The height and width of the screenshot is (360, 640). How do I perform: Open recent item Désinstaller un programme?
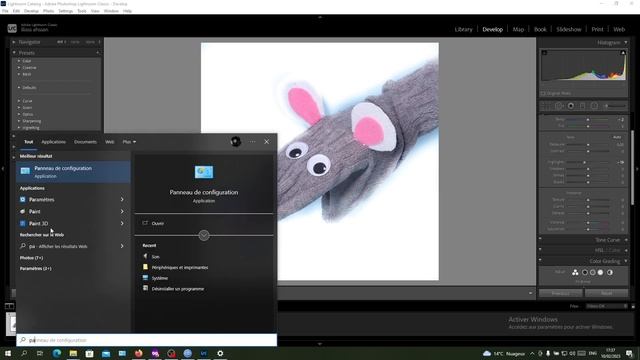point(178,289)
